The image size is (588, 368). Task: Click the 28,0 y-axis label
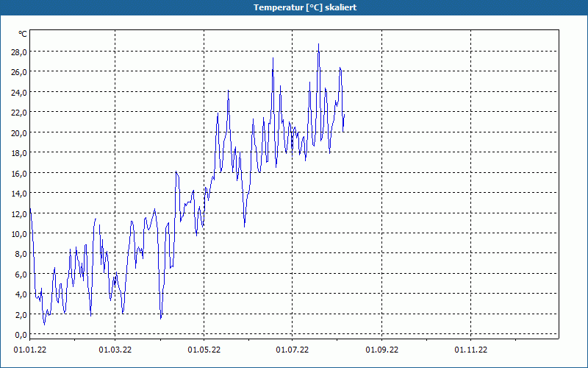18,52
